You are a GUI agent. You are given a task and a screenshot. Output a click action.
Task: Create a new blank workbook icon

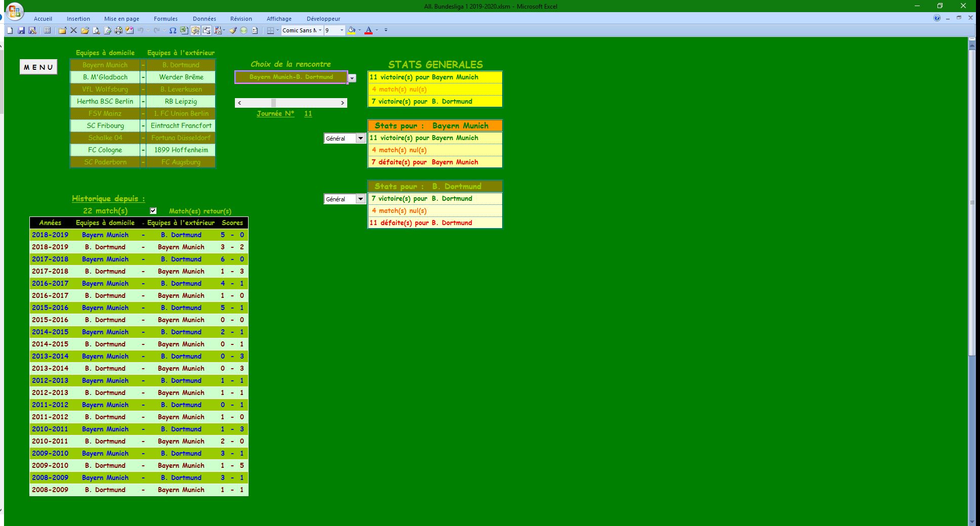(x=10, y=30)
